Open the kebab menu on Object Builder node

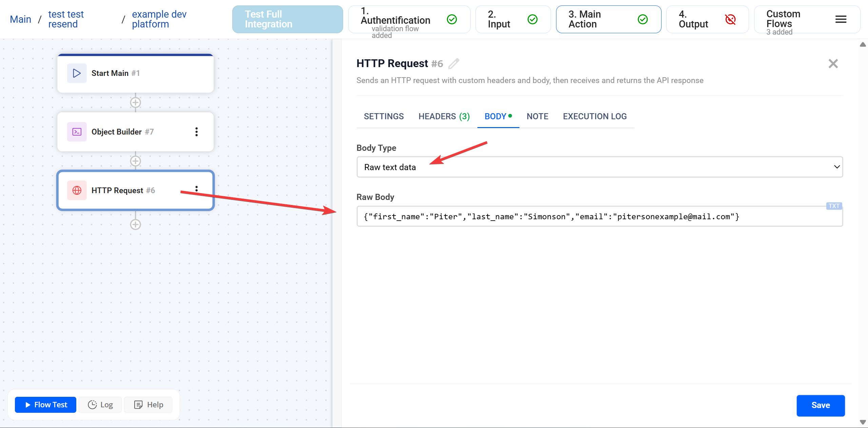click(x=197, y=131)
